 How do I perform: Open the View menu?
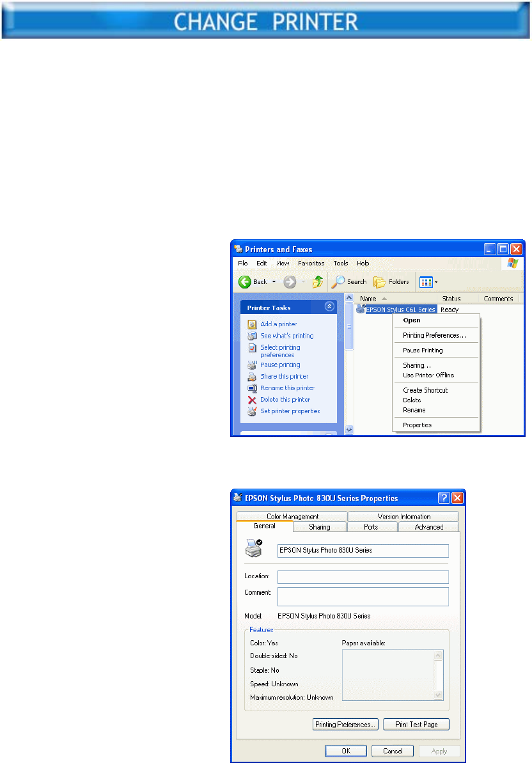(283, 264)
